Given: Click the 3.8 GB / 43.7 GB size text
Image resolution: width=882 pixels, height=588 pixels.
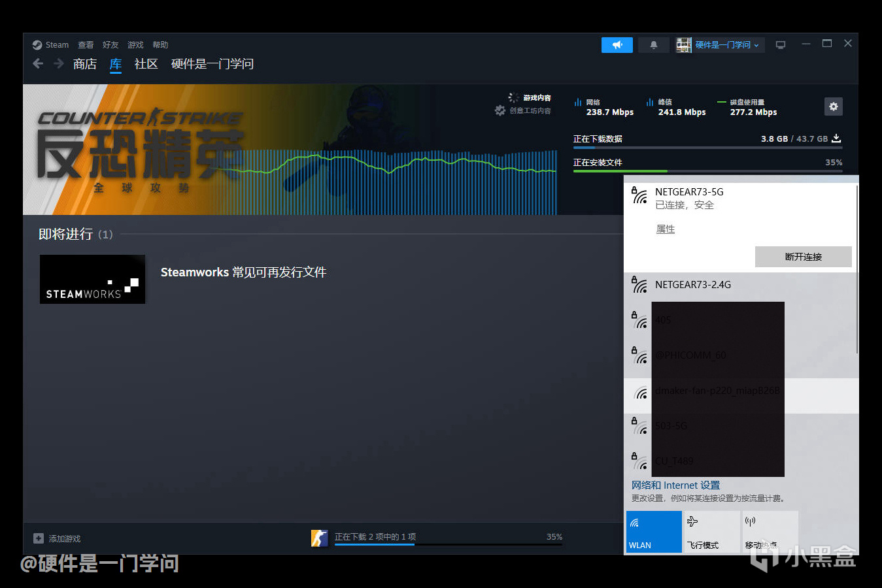Looking at the screenshot, I should (794, 139).
